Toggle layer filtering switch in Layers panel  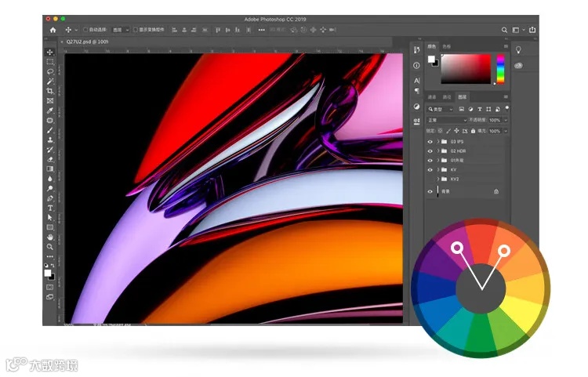coord(507,108)
